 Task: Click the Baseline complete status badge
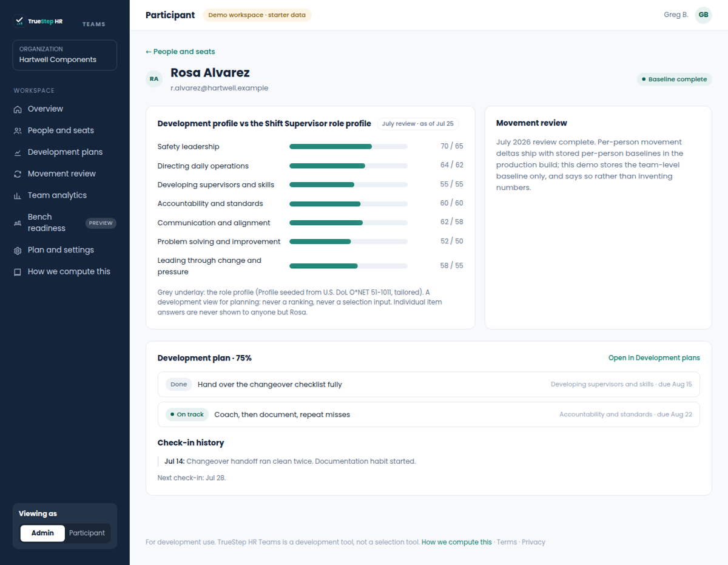click(x=674, y=80)
